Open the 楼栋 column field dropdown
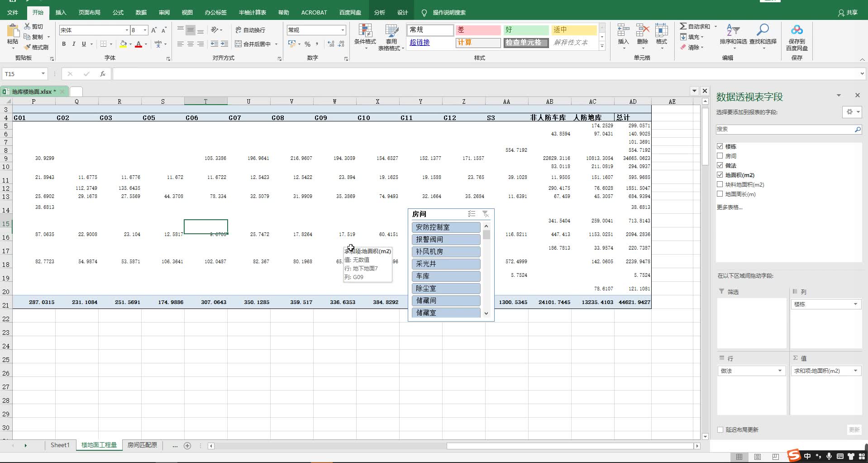868x463 pixels. point(855,304)
